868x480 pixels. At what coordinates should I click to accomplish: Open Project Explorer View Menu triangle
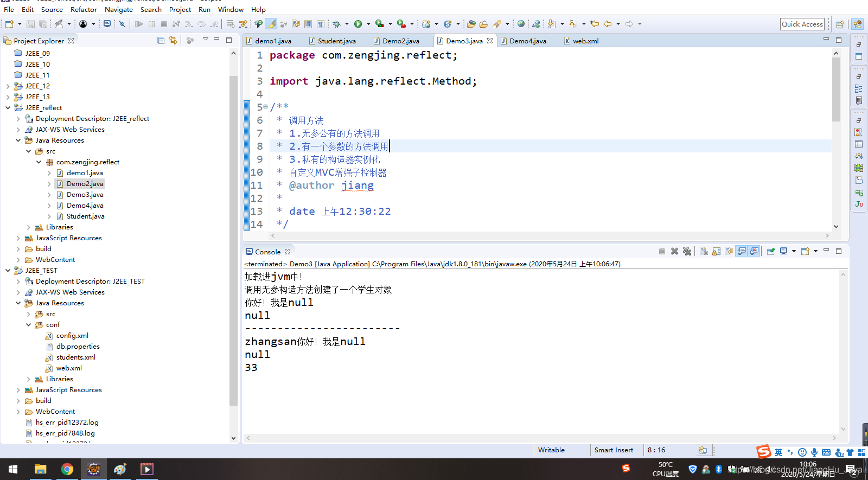pyautogui.click(x=206, y=39)
